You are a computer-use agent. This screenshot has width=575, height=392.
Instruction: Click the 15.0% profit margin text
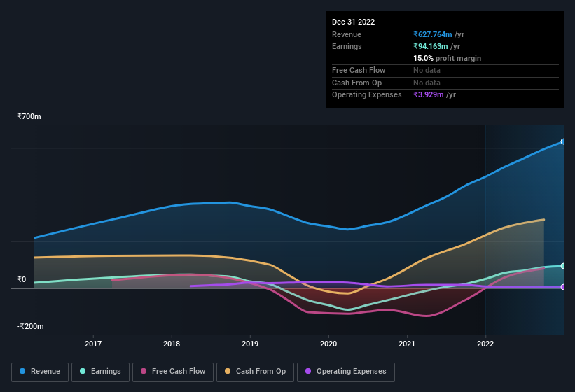click(x=447, y=58)
